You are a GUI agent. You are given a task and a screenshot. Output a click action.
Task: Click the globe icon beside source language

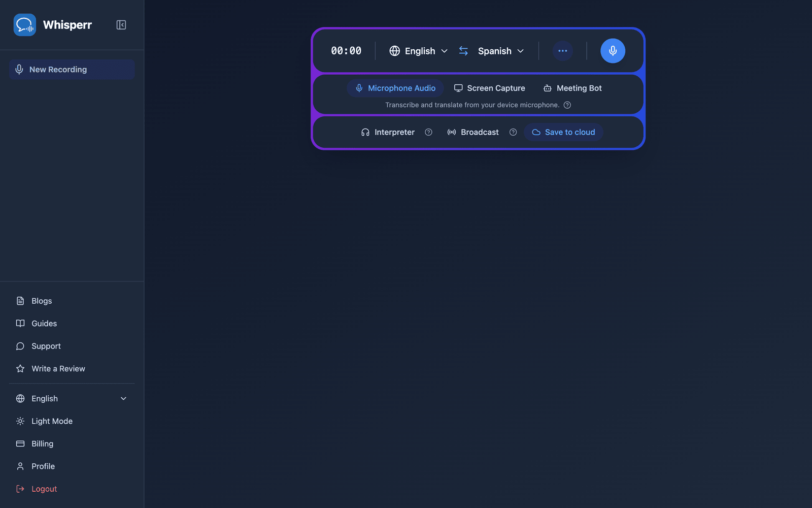(x=394, y=51)
